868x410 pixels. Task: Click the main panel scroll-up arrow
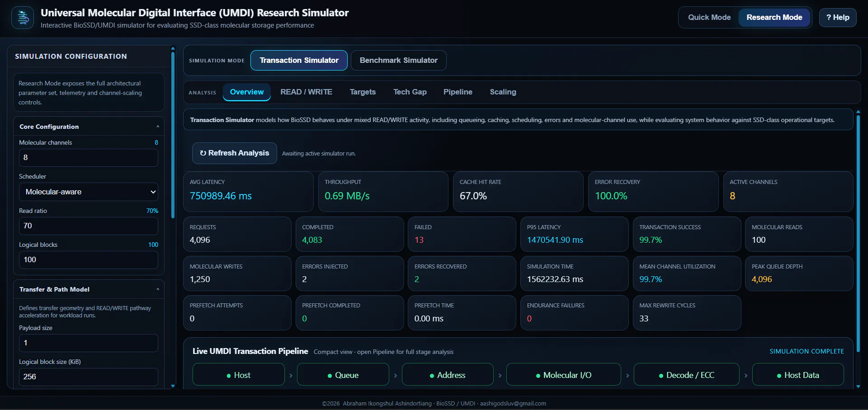[x=858, y=111]
